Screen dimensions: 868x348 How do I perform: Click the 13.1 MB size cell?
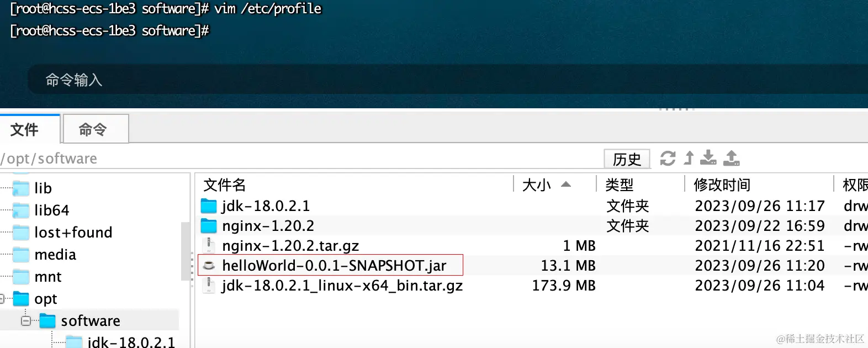tap(568, 266)
